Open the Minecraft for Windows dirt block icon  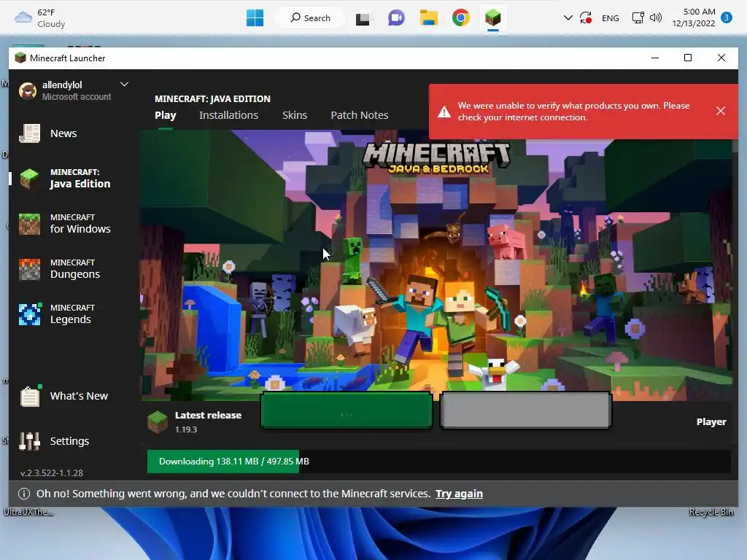pyautogui.click(x=29, y=224)
